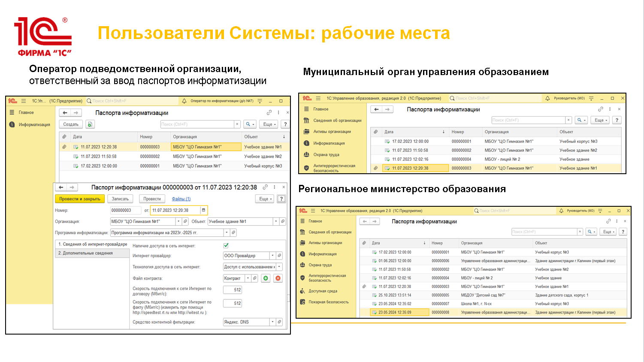This screenshot has width=644, height=362.
Task: Select tab 2. Дополнительные сведения
Action: 93,253
